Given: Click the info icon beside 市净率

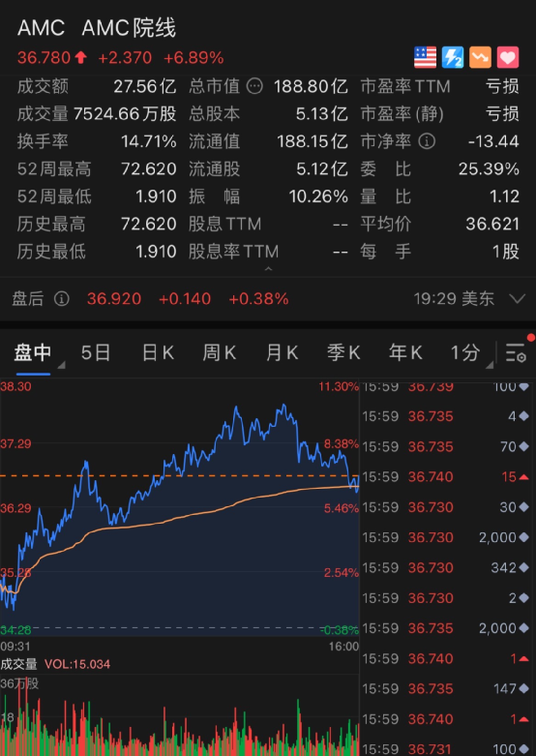Looking at the screenshot, I should pos(427,141).
